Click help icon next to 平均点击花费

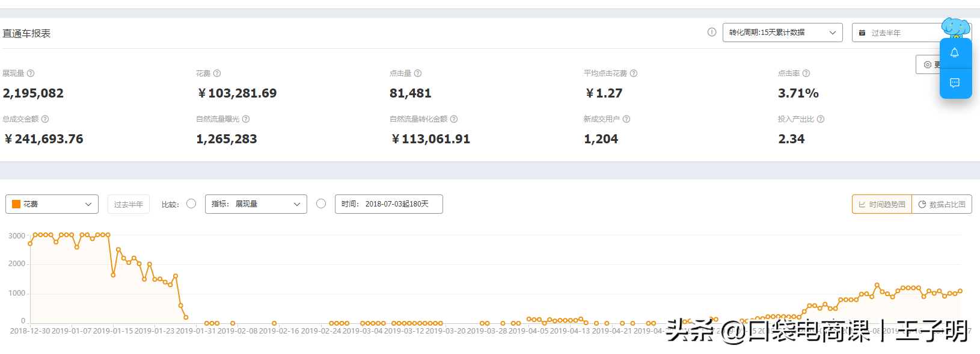(x=634, y=73)
